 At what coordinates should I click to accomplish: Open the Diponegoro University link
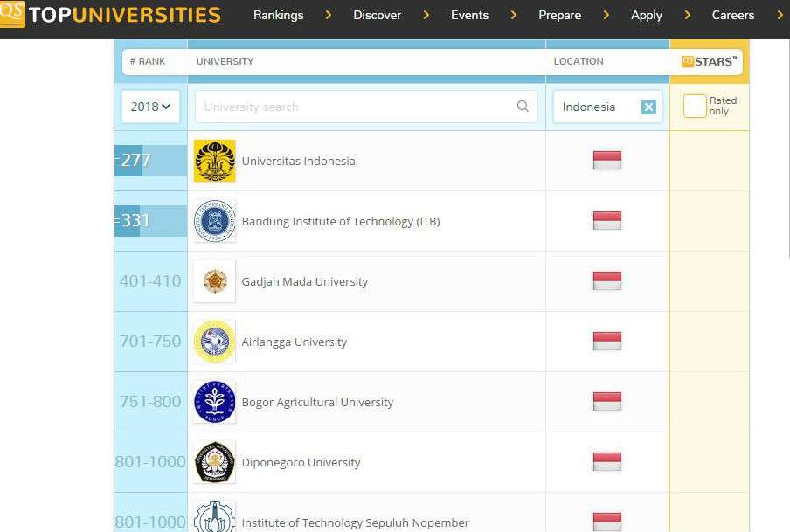tap(301, 462)
